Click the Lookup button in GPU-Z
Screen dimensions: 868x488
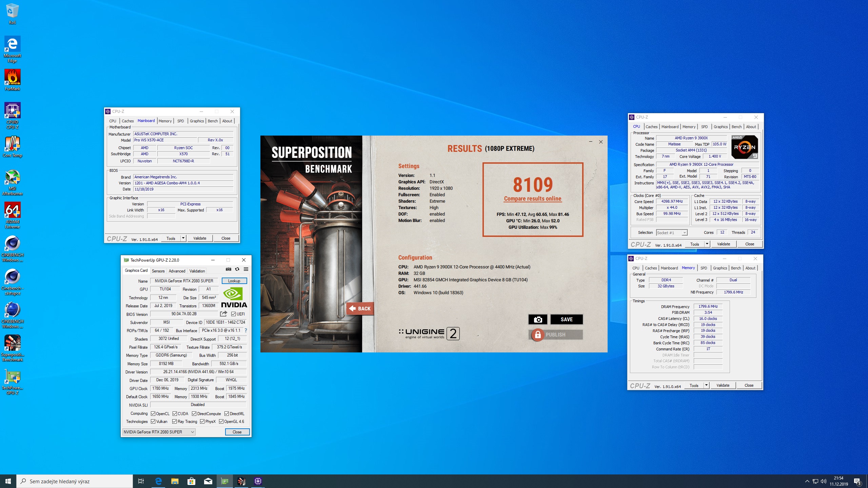234,281
